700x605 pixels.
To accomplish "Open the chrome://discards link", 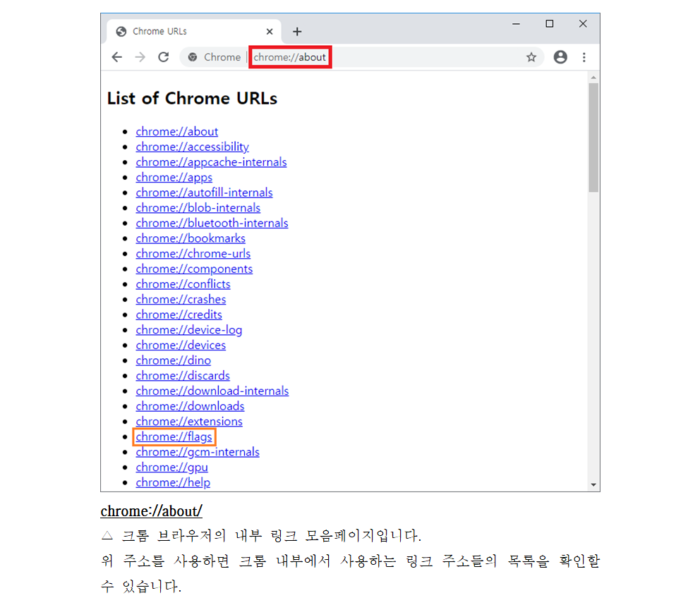I will [x=183, y=376].
